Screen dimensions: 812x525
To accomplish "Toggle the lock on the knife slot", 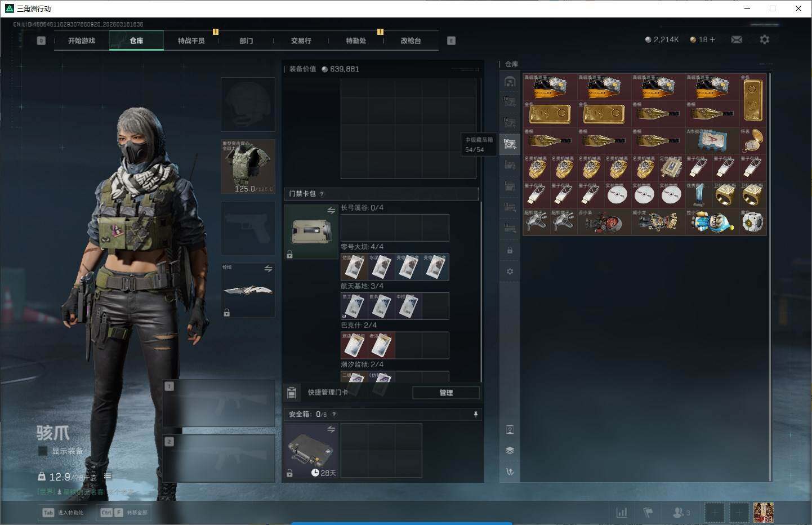I will (226, 312).
